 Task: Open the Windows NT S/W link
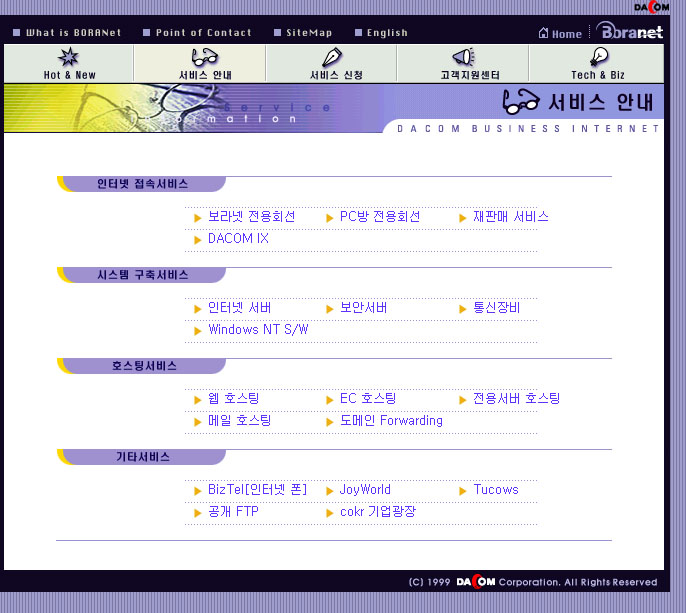[258, 329]
